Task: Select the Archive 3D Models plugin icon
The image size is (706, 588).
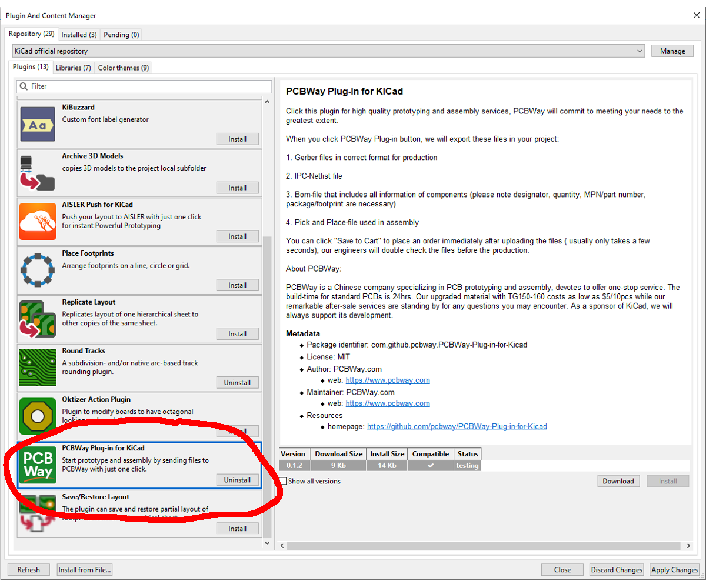Action: pos(38,172)
